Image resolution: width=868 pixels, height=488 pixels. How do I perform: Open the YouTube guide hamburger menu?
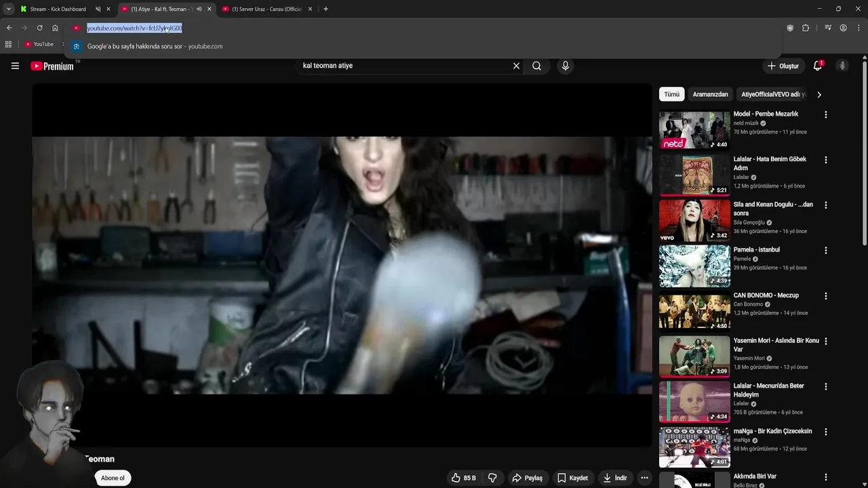coord(15,66)
